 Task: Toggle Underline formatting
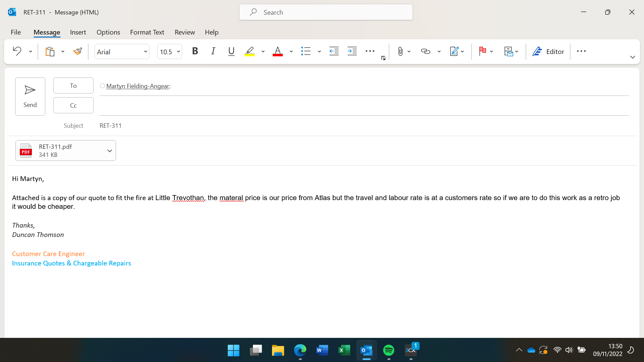click(x=231, y=51)
